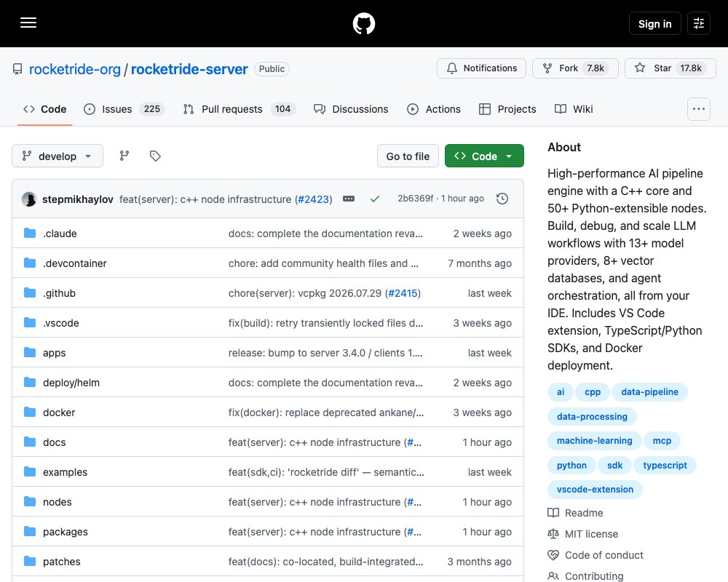Open pull request #2423 in latest commit
This screenshot has width=728, height=582.
(x=313, y=199)
